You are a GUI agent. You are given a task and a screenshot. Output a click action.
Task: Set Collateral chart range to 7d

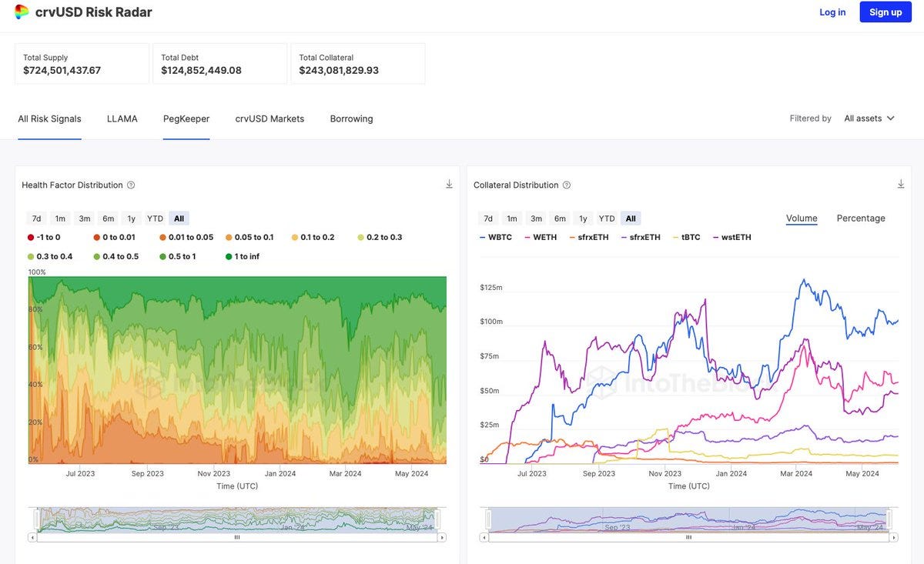(488, 219)
